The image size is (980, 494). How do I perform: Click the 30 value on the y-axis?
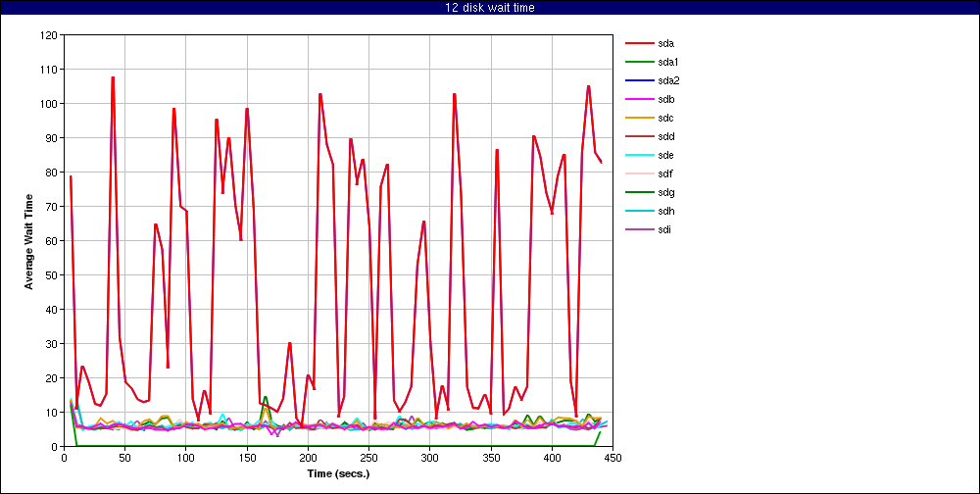(x=52, y=344)
